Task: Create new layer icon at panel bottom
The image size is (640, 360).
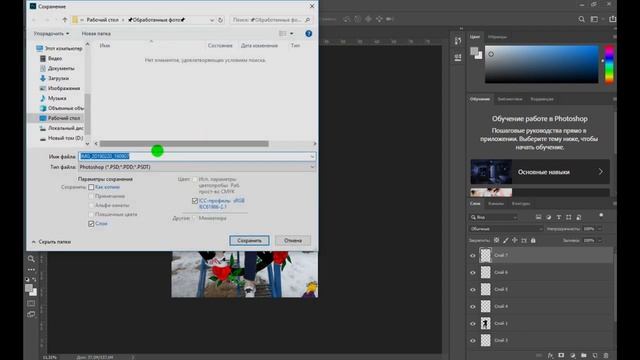Action: tap(595, 356)
